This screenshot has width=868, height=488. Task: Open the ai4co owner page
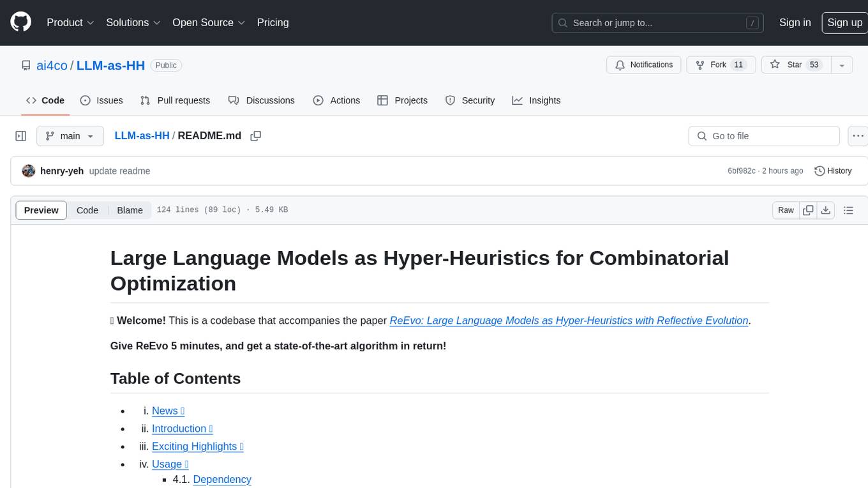coord(52,65)
